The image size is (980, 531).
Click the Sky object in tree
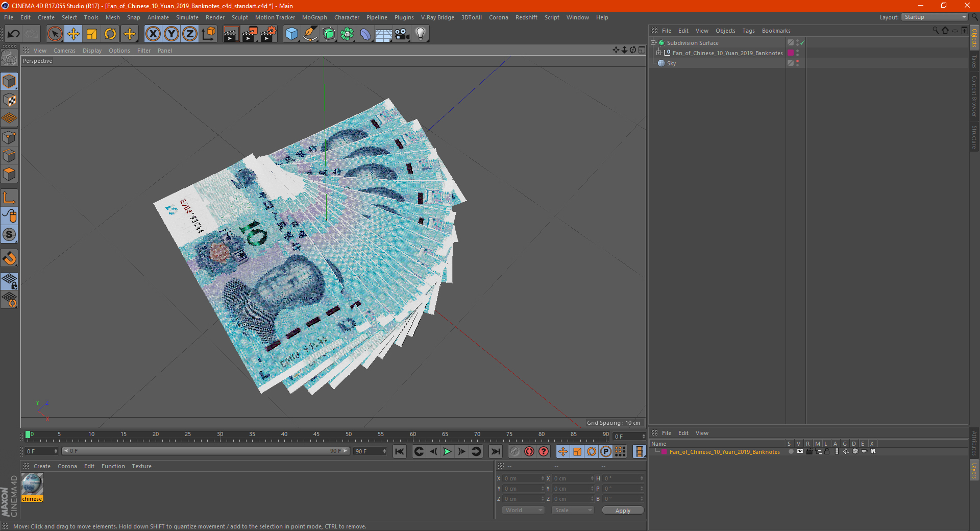(x=671, y=63)
